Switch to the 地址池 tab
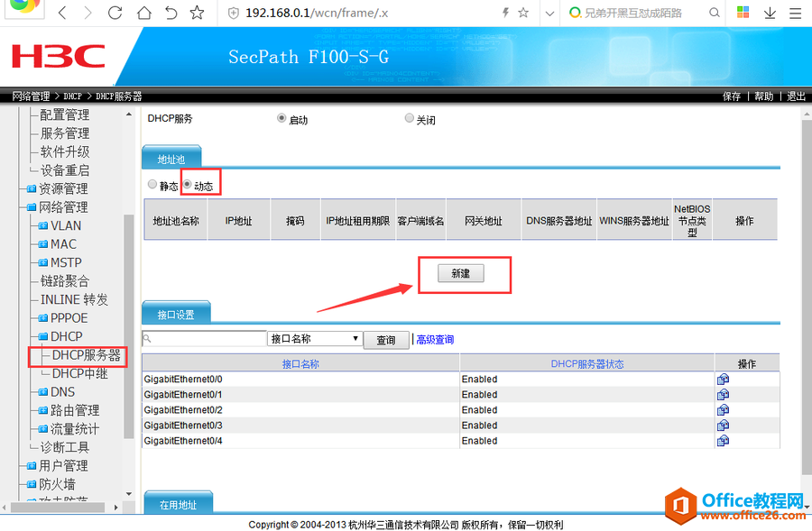The width and height of the screenshot is (812, 531). pos(171,159)
